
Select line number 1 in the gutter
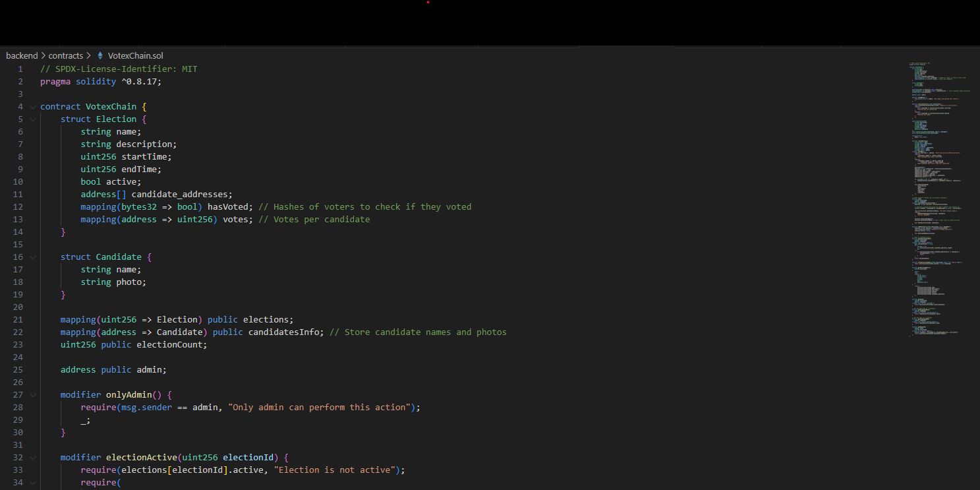point(20,69)
